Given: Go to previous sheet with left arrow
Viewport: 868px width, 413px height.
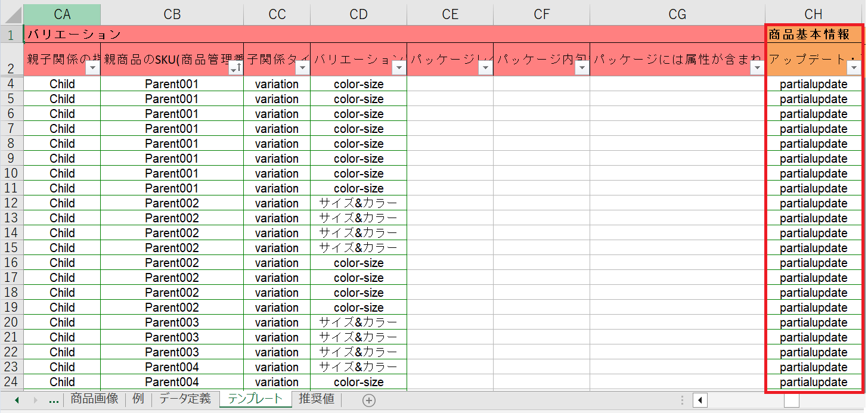Looking at the screenshot, I should pyautogui.click(x=17, y=400).
